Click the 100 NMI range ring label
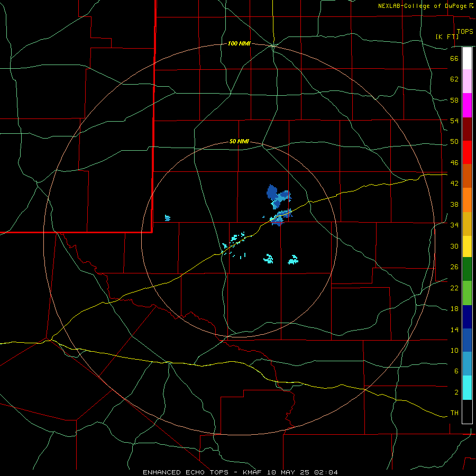The width and height of the screenshot is (476, 476). [x=239, y=44]
